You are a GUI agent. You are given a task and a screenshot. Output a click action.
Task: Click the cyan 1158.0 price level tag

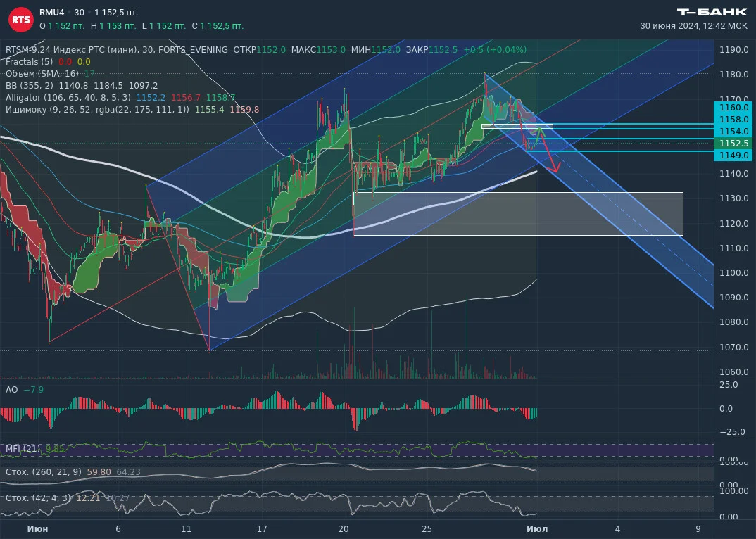tap(734, 120)
